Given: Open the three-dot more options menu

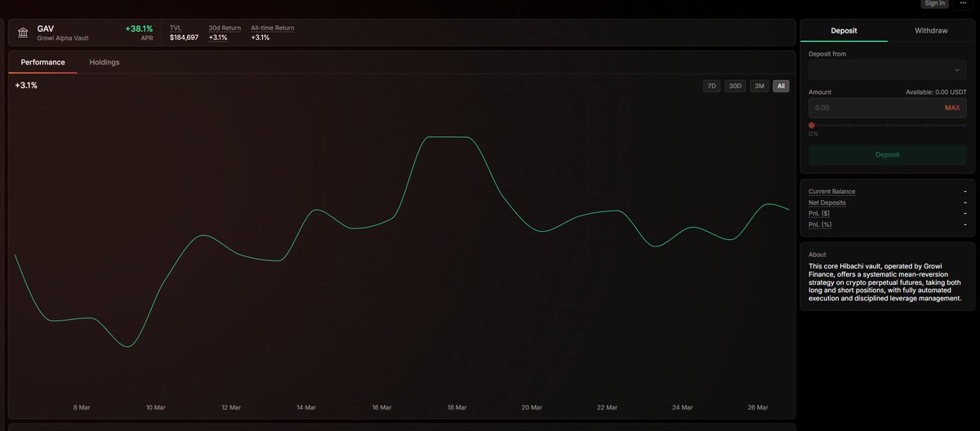Looking at the screenshot, I should [x=964, y=3].
